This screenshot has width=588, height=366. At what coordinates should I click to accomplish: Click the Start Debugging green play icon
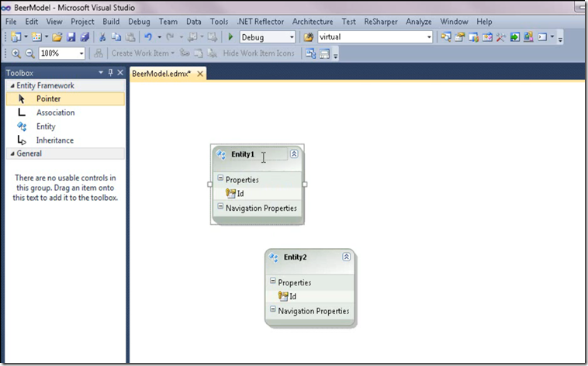[x=230, y=36]
